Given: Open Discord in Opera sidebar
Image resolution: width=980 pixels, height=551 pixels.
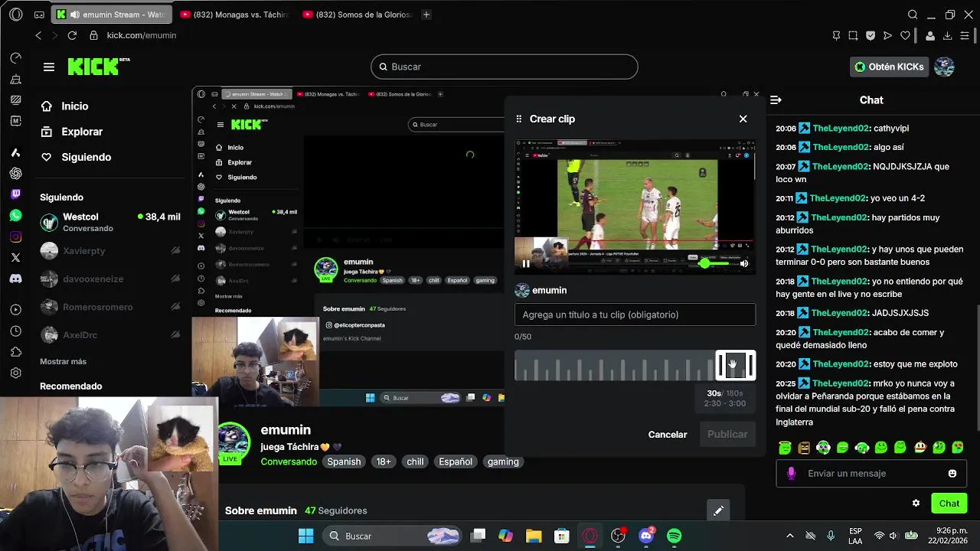Looking at the screenshot, I should click(x=15, y=279).
